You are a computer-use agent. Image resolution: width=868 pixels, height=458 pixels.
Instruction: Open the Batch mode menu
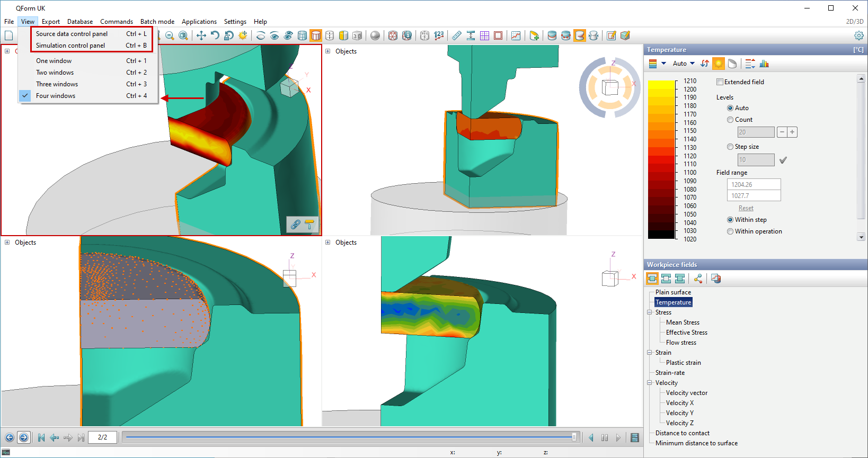coord(157,22)
